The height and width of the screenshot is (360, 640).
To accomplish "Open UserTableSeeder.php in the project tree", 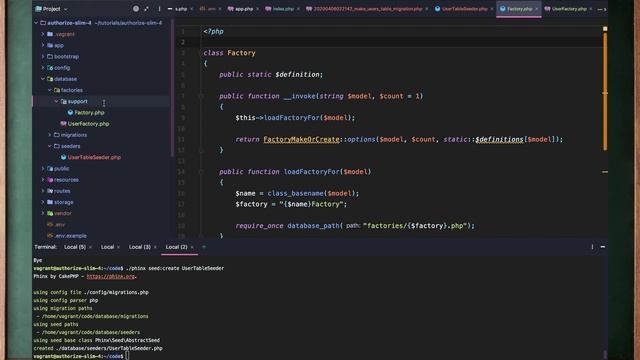I will pyautogui.click(x=94, y=157).
